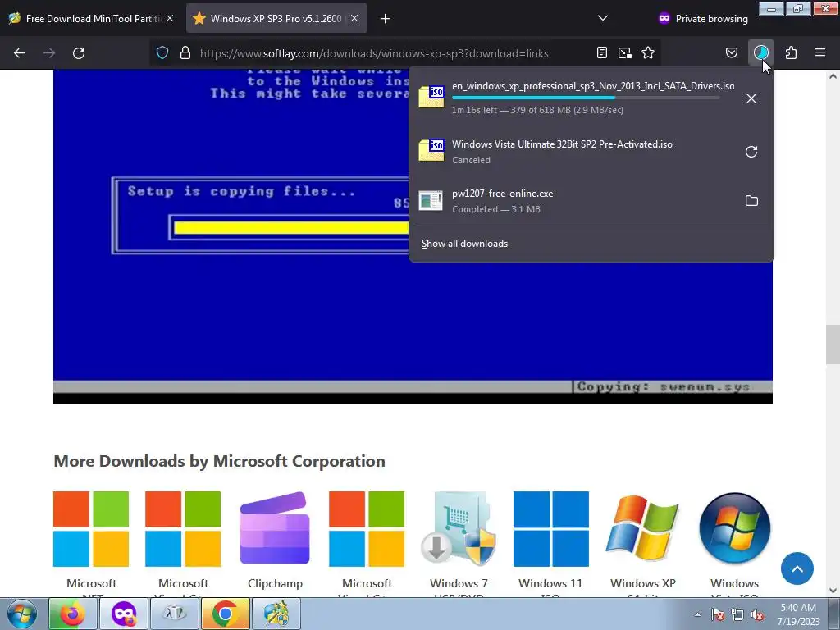The height and width of the screenshot is (630, 840).
Task: Click the scrollbar up arrow
Action: [x=833, y=76]
